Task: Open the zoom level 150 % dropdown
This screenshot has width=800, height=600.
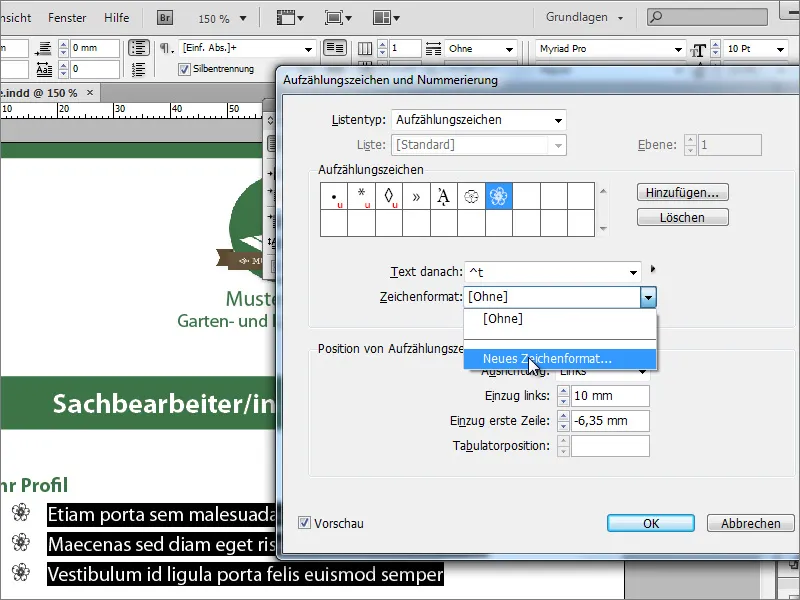Action: tap(243, 18)
